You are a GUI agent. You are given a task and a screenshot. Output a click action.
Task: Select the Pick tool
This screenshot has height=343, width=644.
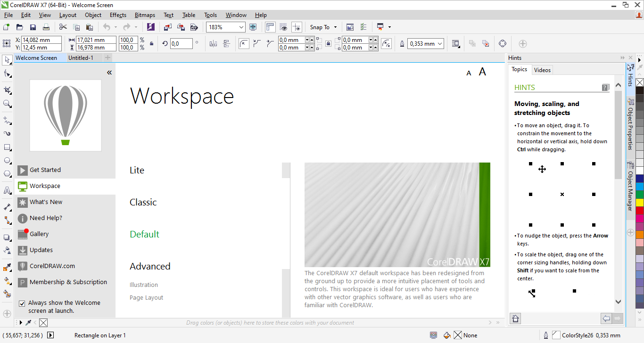click(7, 61)
